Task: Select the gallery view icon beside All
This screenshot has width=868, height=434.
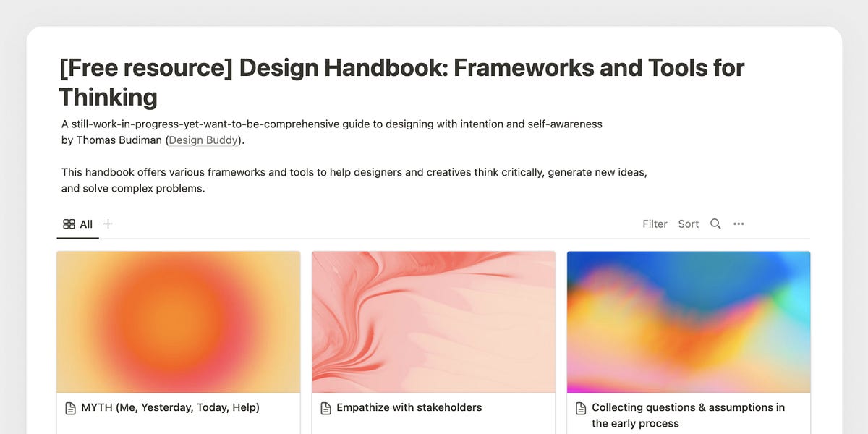Action: (67, 224)
